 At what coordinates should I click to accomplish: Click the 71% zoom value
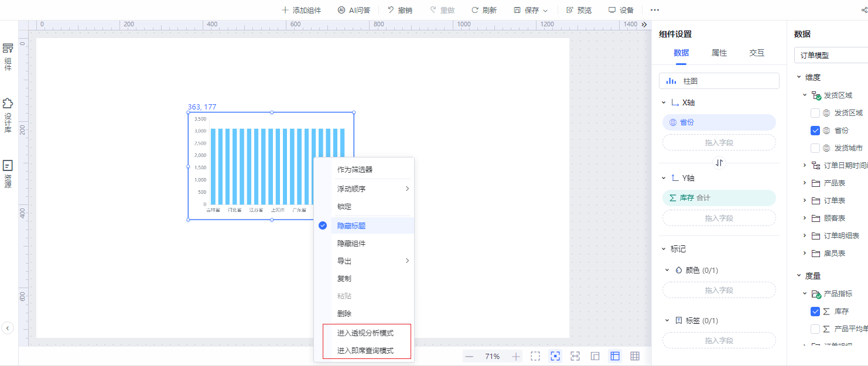click(x=493, y=356)
